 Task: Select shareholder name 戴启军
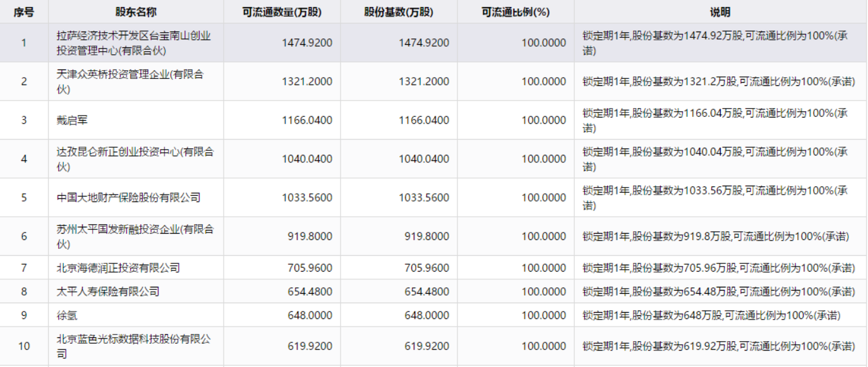(72, 120)
